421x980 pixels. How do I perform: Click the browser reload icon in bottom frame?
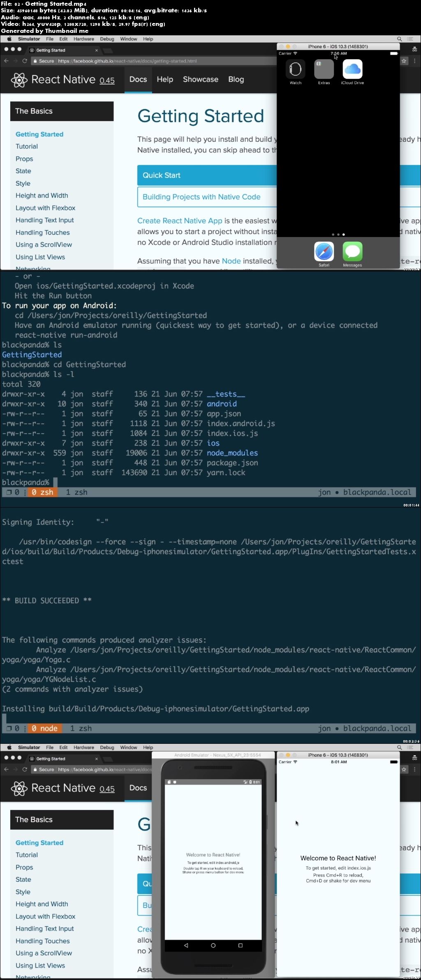25,769
